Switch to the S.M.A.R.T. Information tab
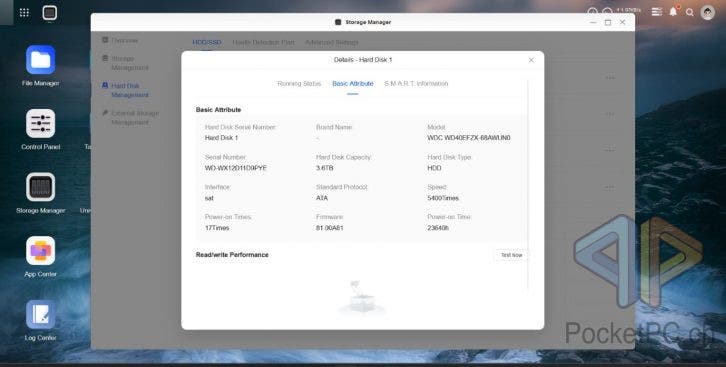This screenshot has height=367, width=726. click(416, 84)
